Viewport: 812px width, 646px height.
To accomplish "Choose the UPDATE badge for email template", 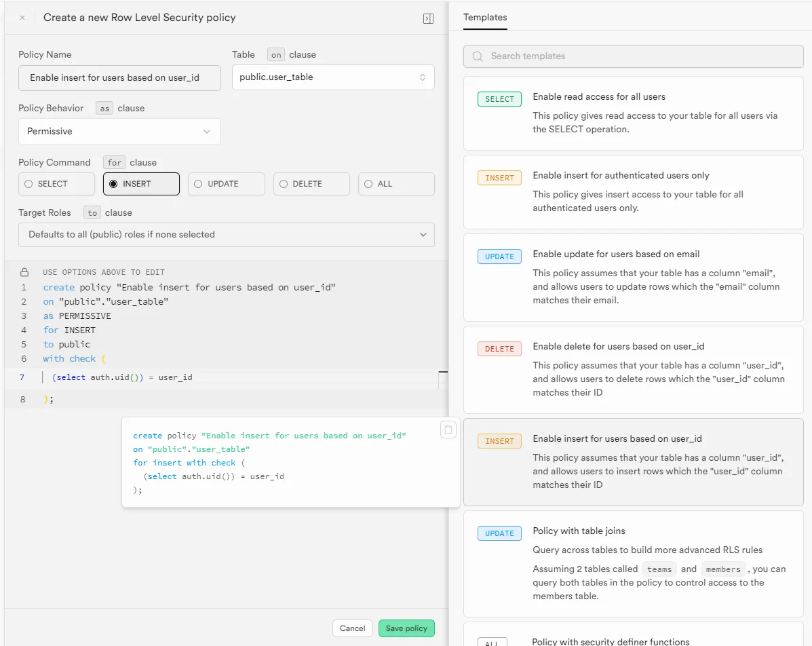I will click(499, 256).
